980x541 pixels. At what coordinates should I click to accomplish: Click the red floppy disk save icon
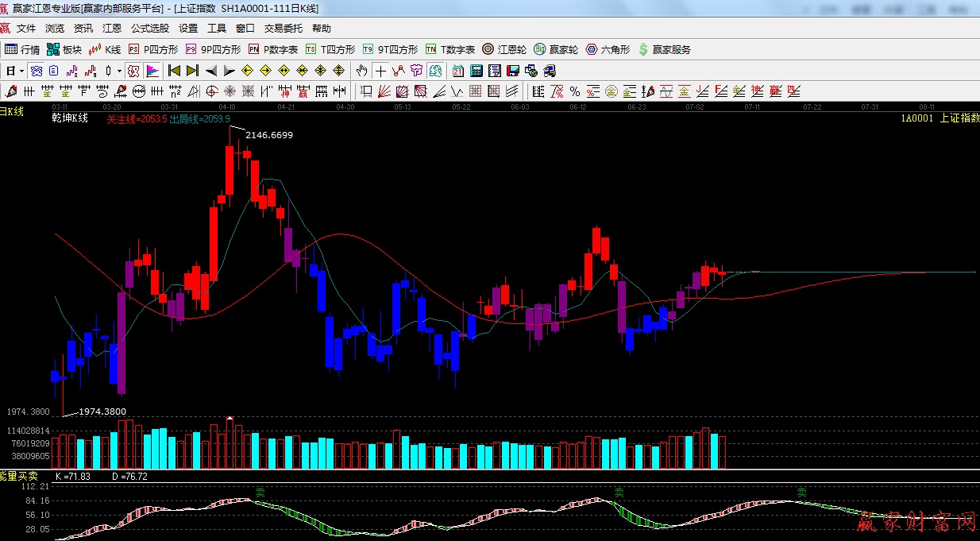click(513, 71)
